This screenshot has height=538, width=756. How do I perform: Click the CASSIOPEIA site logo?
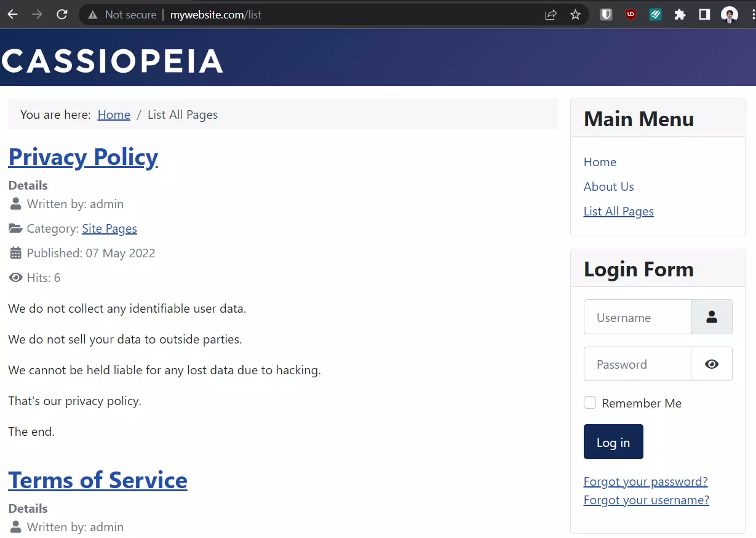(112, 61)
